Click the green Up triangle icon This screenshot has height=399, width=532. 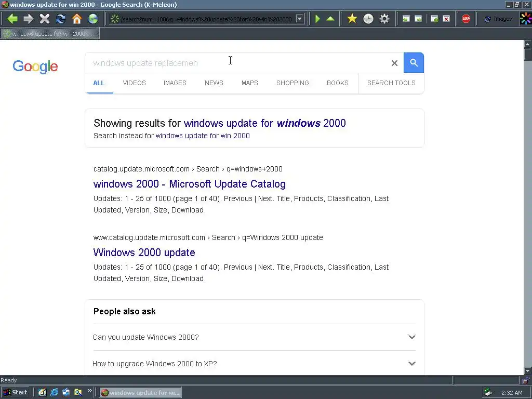point(330,19)
